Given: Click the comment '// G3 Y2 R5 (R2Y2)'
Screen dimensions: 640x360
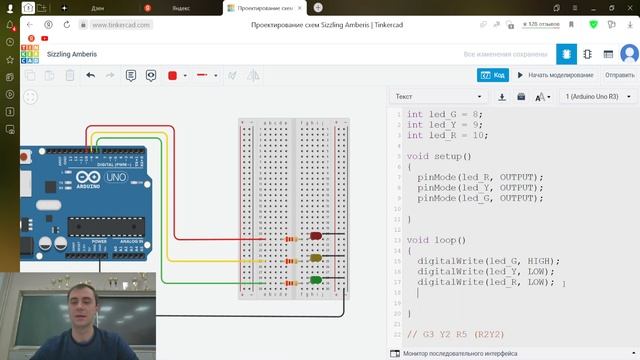Looking at the screenshot, I should pyautogui.click(x=456, y=334).
